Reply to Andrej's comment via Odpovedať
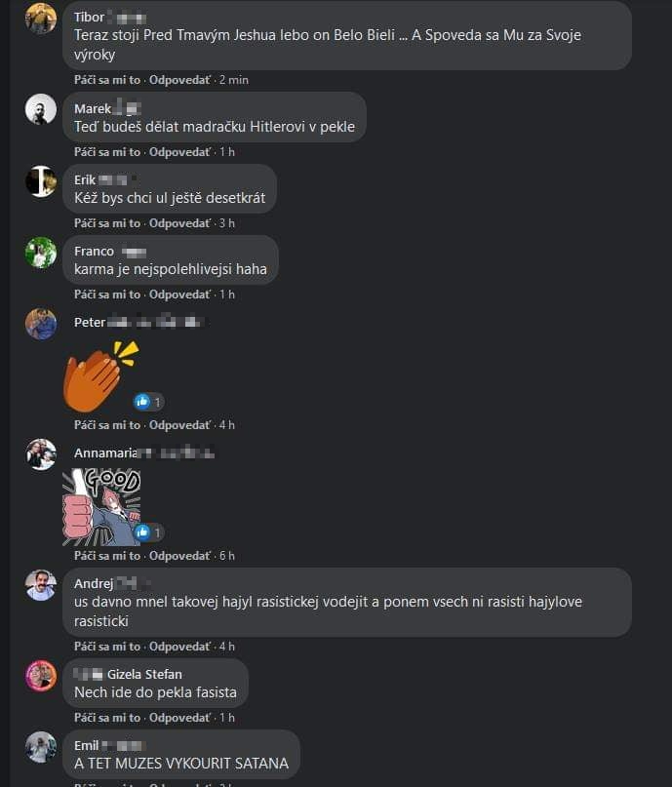The height and width of the screenshot is (787, 672). click(x=179, y=647)
